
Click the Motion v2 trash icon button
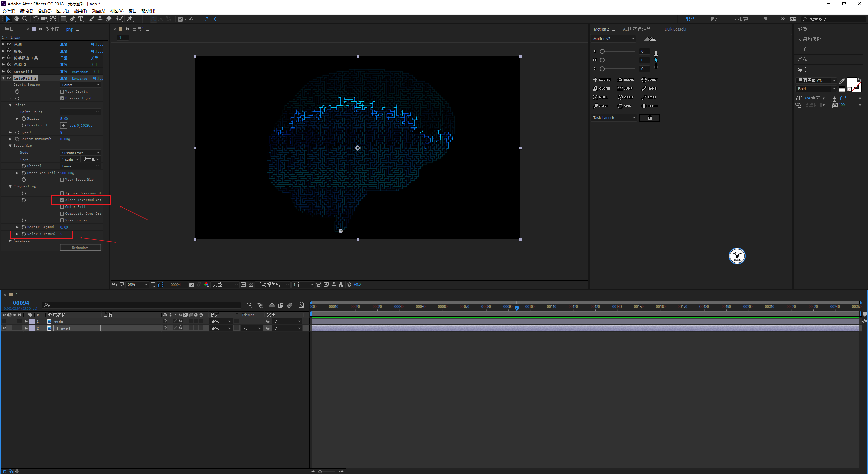(649, 118)
